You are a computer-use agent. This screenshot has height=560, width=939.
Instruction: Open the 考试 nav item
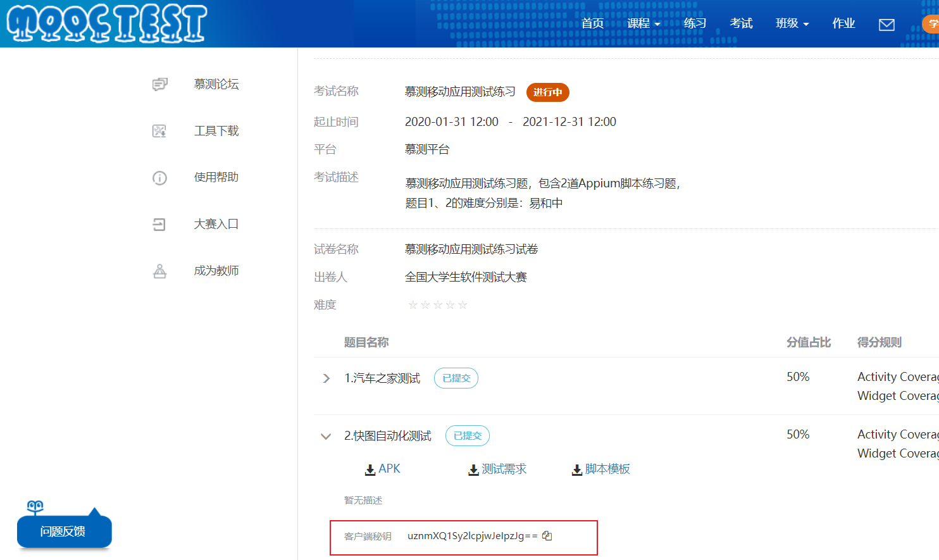tap(741, 23)
